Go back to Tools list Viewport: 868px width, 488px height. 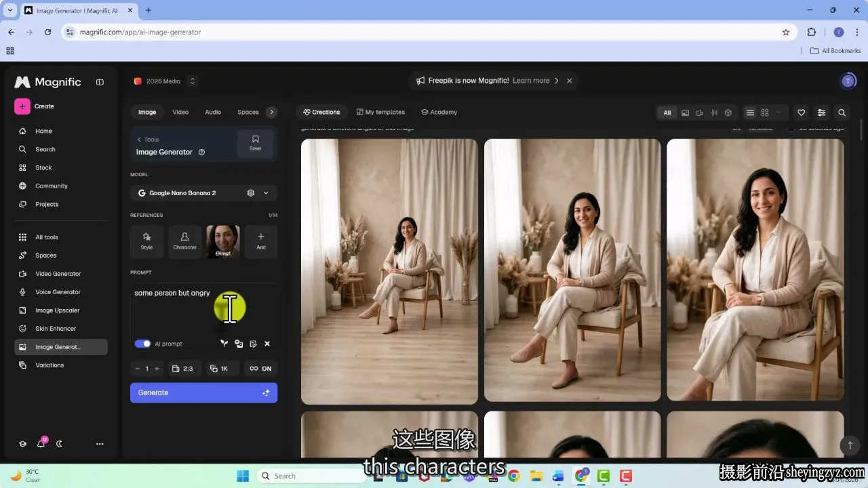point(148,140)
